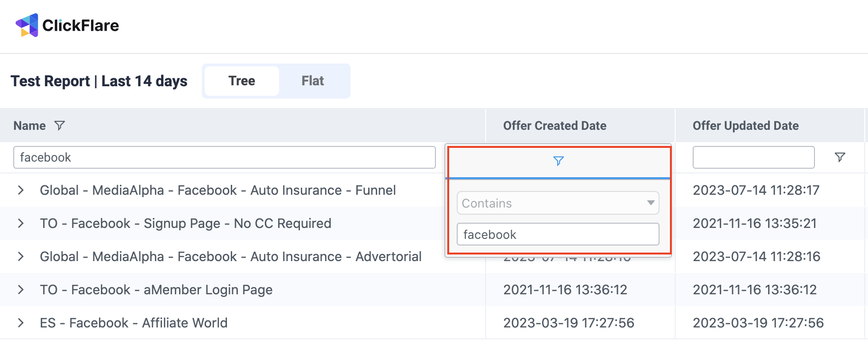Switch to the Flat view
The image size is (868, 345).
point(313,81)
